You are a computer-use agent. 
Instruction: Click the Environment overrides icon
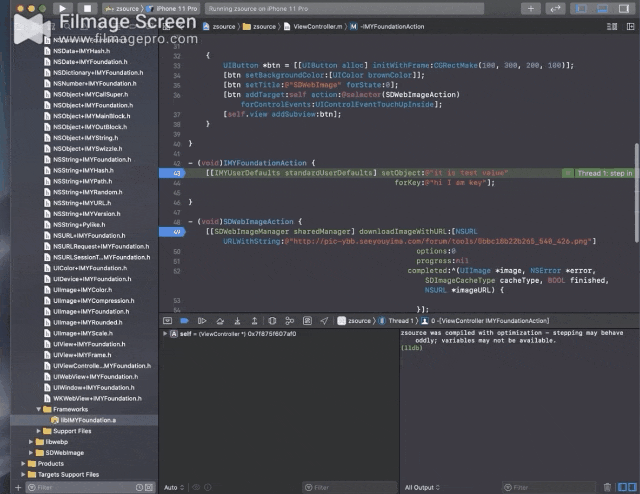[307, 321]
